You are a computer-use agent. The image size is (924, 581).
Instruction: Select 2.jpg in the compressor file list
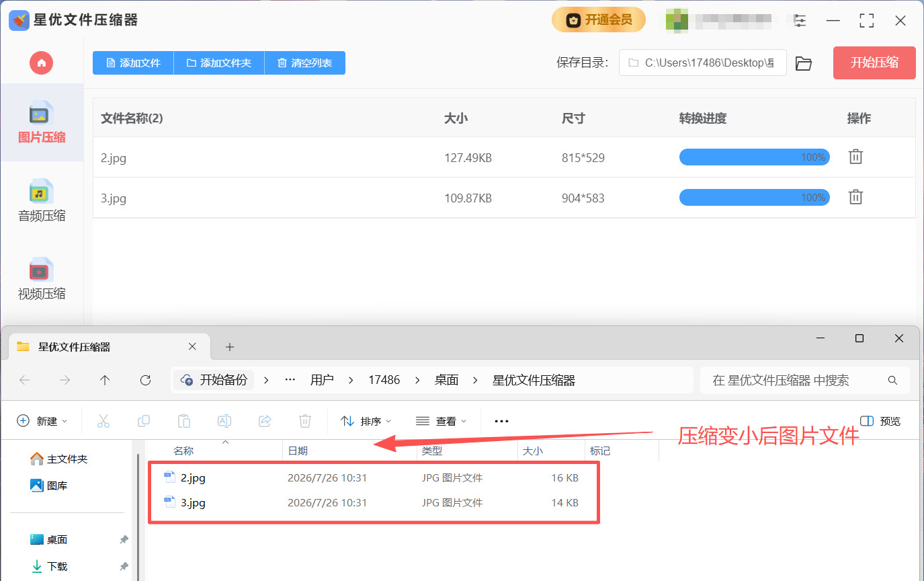coord(114,158)
